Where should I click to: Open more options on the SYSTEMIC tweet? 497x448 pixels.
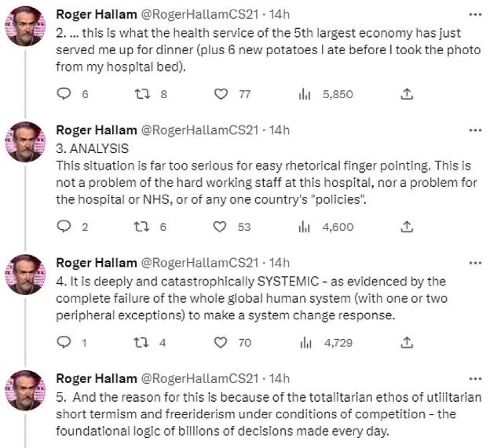tap(476, 262)
